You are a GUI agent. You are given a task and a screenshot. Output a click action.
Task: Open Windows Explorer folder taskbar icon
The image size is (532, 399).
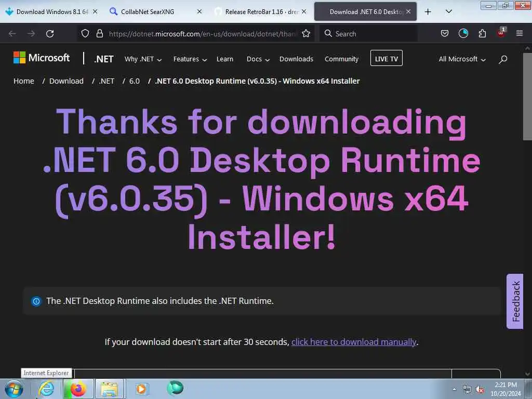[109, 389]
